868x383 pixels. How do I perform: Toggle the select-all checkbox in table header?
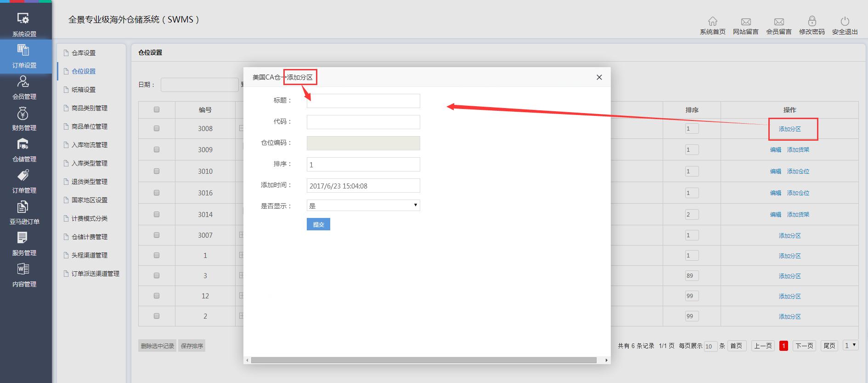(x=157, y=109)
